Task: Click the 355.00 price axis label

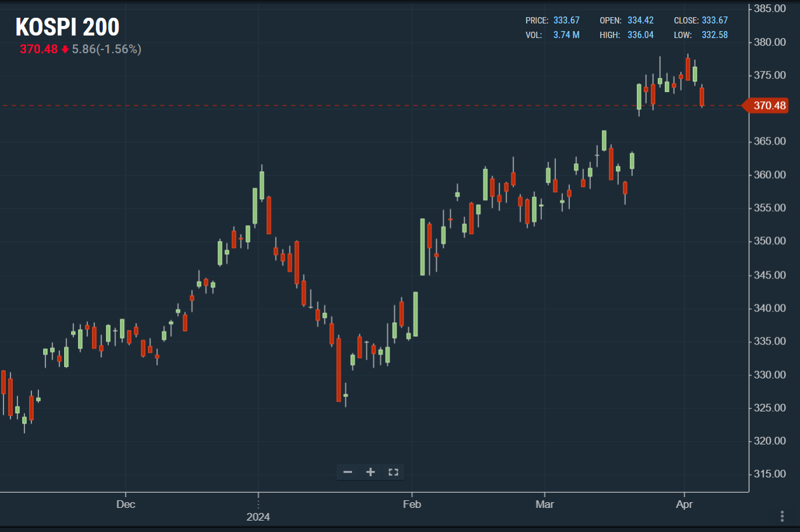Action: click(x=770, y=208)
